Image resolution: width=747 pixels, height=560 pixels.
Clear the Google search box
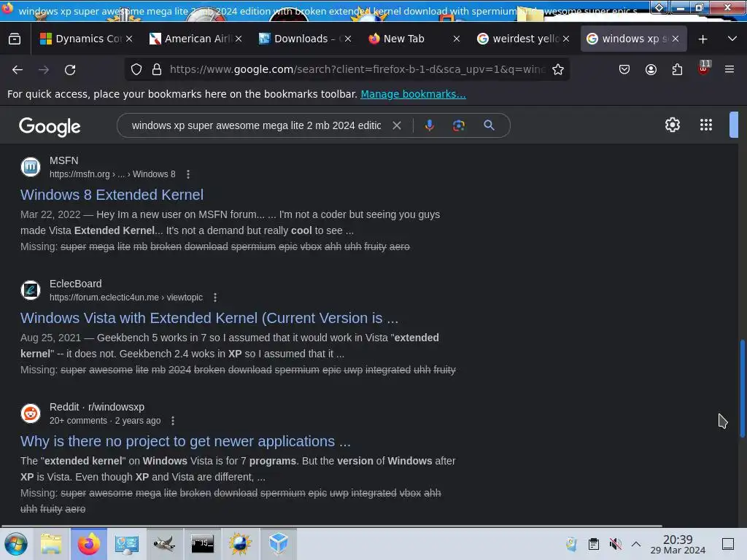(x=396, y=125)
